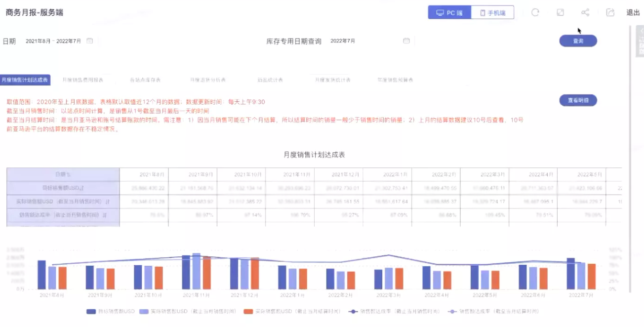Toggle 目标销售额USD legend series

pyautogui.click(x=111, y=312)
